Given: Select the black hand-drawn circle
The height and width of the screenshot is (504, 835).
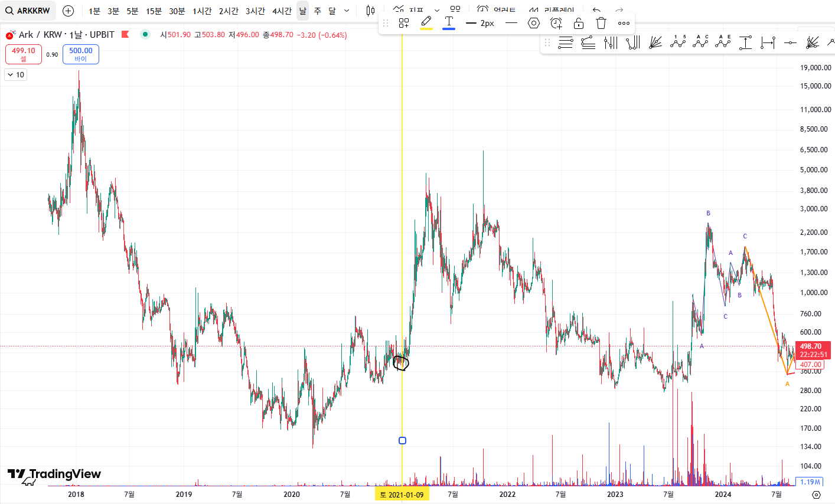Looking at the screenshot, I should [401, 363].
